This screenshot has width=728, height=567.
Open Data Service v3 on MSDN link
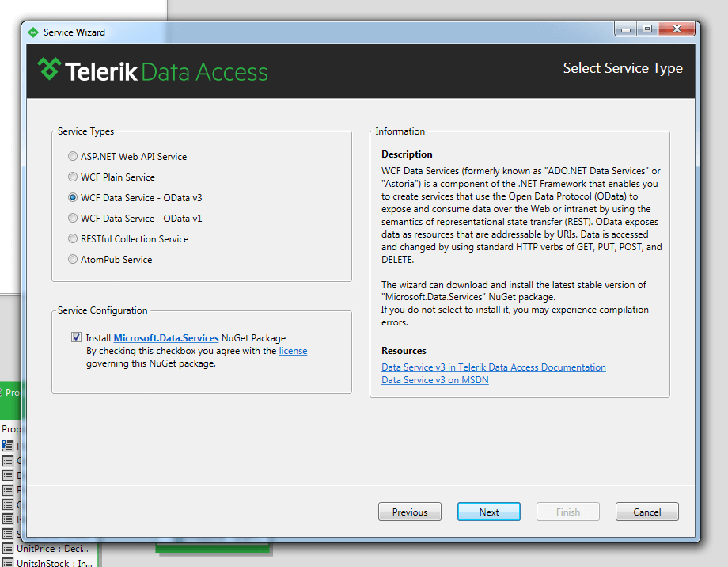[435, 379]
